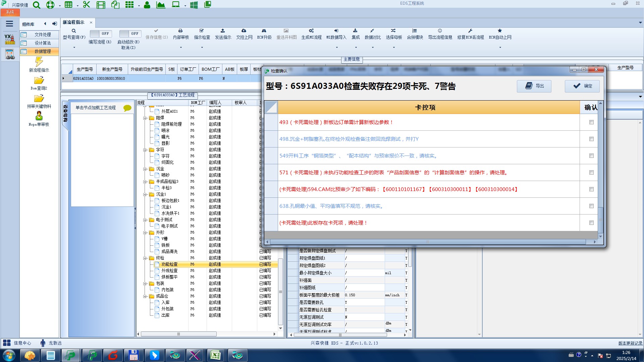Click the 文控上网 cloud icon
This screenshot has width=644, height=362.
[244, 31]
